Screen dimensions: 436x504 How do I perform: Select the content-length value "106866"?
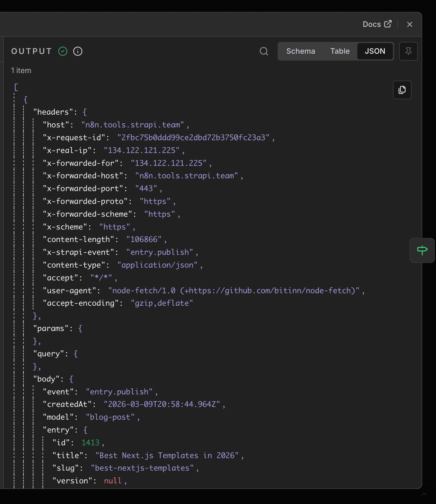coord(144,240)
